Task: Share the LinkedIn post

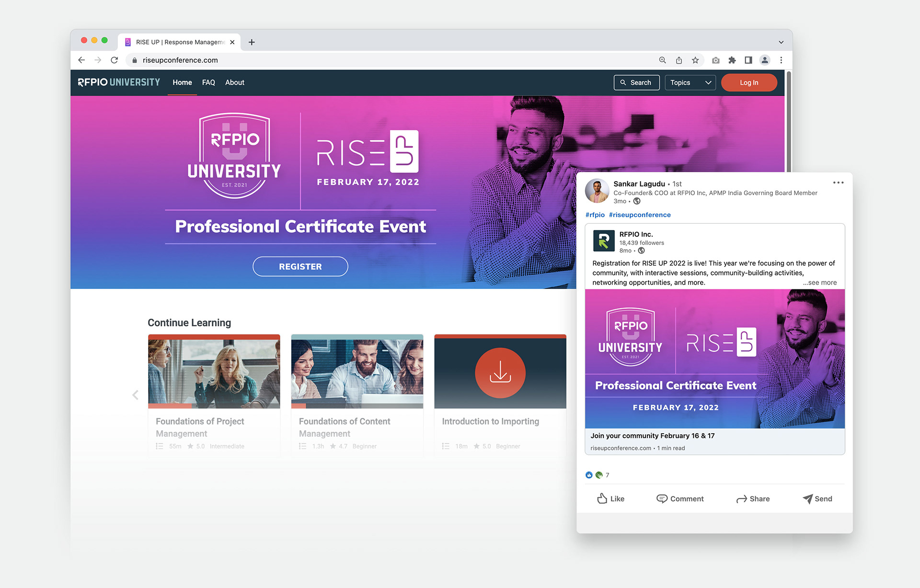Action: pos(753,499)
